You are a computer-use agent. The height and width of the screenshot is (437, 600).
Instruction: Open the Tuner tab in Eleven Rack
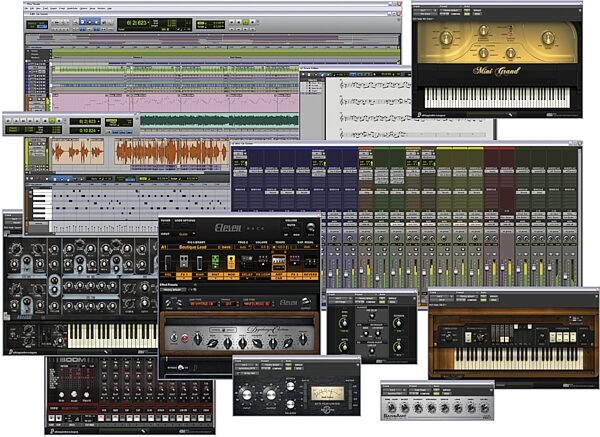tap(165, 221)
